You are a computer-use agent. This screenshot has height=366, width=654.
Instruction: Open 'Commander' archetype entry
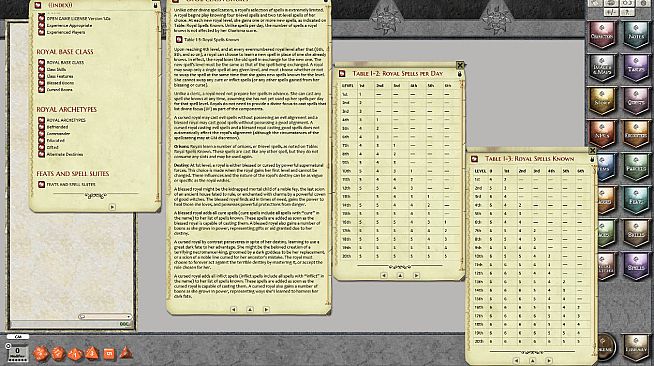point(58,134)
